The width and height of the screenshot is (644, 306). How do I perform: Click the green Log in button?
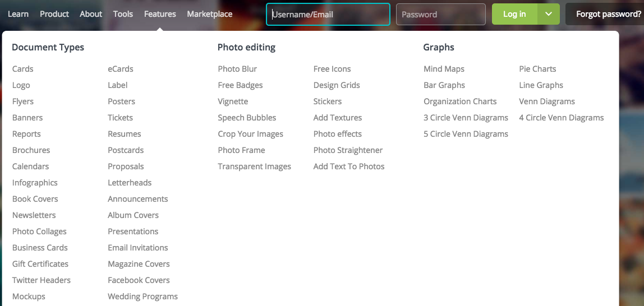pos(514,14)
